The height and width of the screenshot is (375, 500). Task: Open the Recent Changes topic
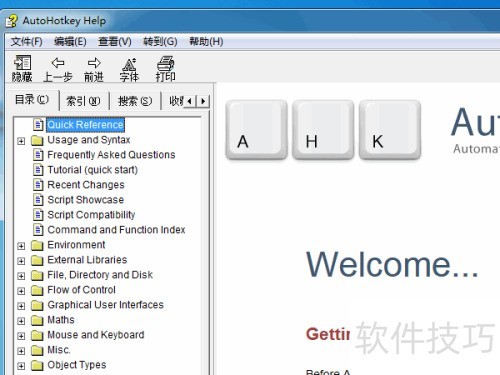86,185
